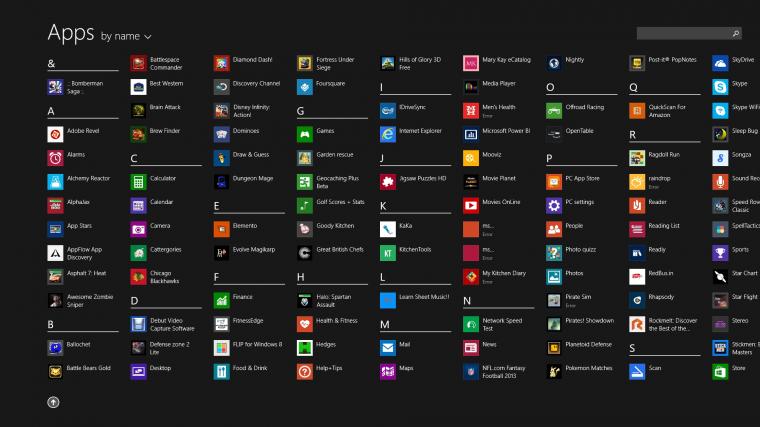
Task: Jump via the letter A group header
Action: pyautogui.click(x=82, y=111)
